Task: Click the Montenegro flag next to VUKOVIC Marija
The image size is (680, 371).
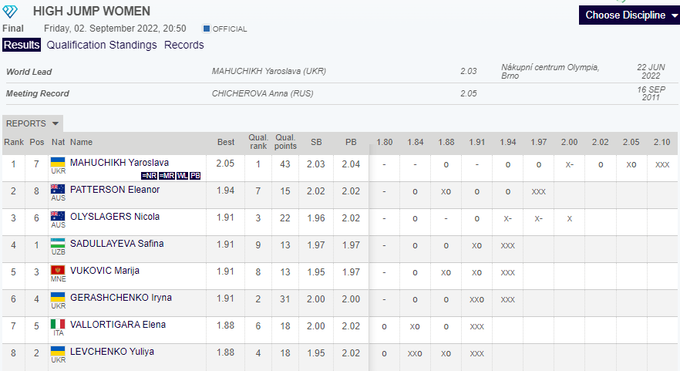Action: tap(58, 270)
